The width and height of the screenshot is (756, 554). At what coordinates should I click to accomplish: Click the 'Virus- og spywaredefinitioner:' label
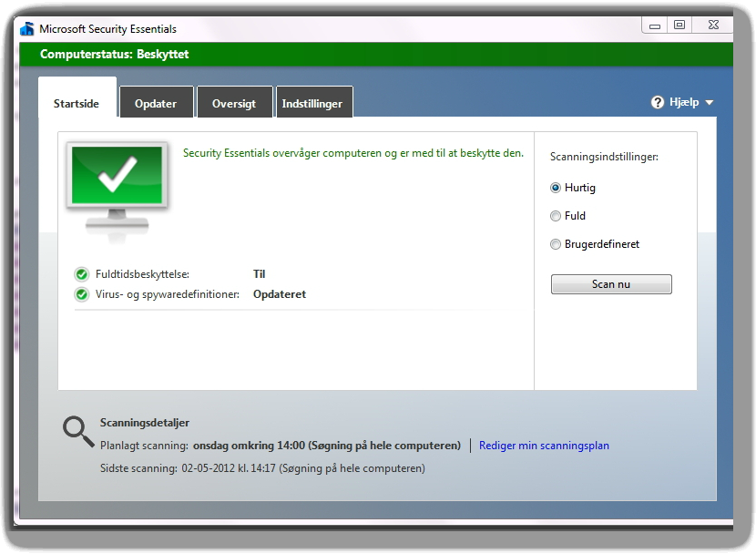tap(168, 294)
